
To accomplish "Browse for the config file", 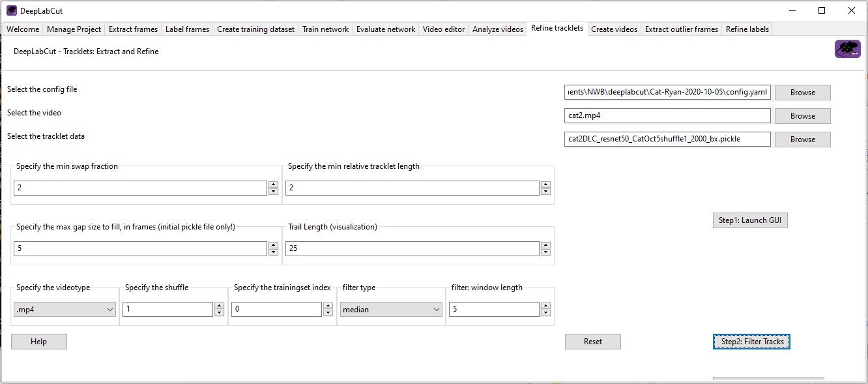I will [x=802, y=92].
